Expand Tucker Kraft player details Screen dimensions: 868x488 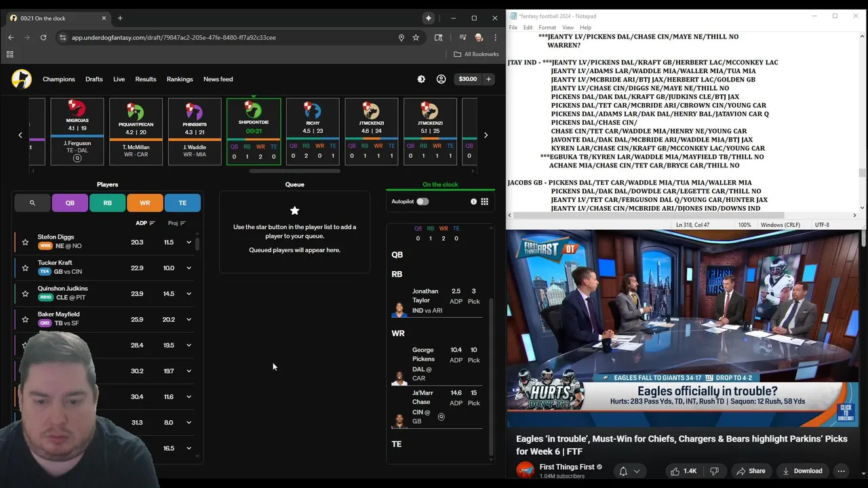point(189,268)
